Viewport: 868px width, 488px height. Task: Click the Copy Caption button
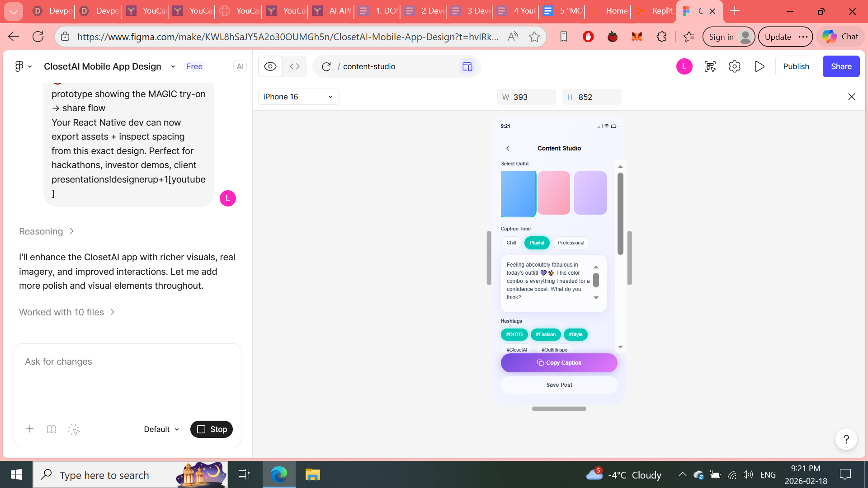(x=559, y=363)
